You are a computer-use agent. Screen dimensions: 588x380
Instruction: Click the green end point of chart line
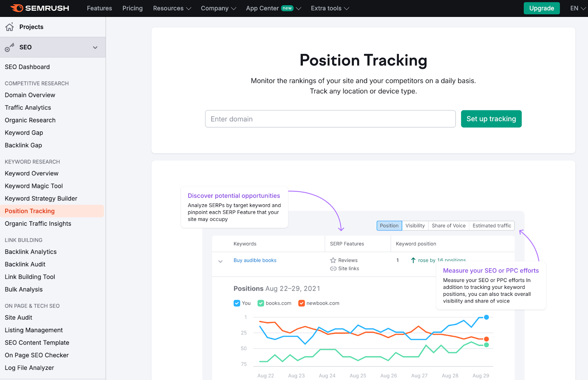click(x=486, y=345)
